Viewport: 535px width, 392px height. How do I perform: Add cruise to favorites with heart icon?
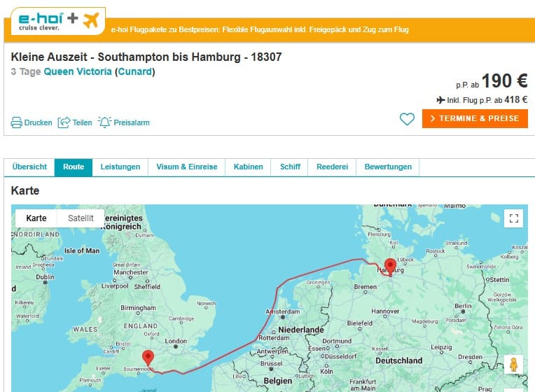pos(407,119)
